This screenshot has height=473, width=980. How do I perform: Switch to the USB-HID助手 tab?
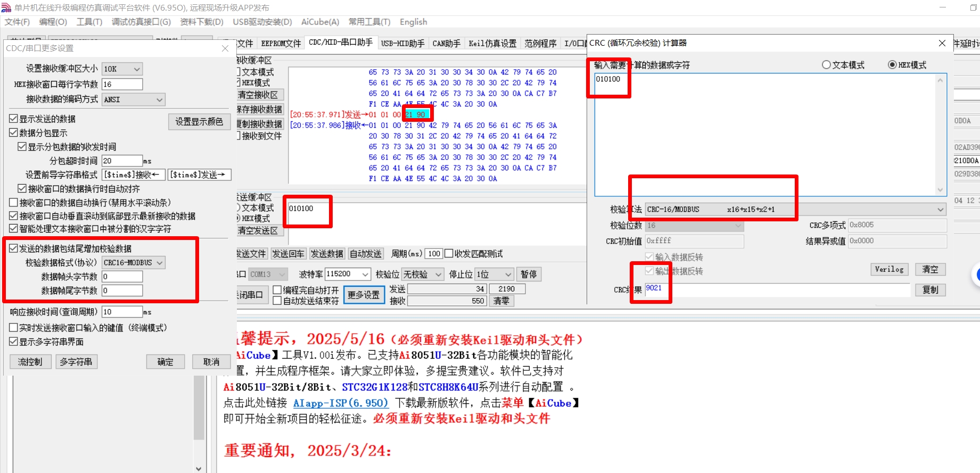pos(402,44)
